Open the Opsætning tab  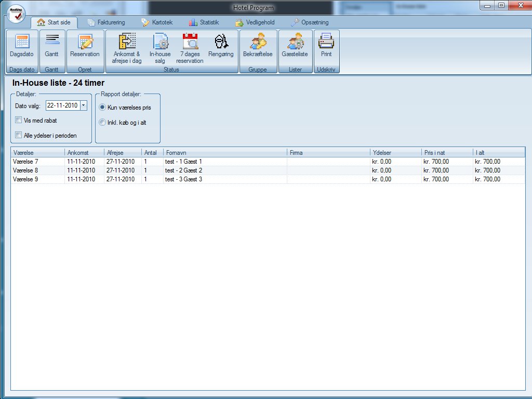pyautogui.click(x=310, y=22)
